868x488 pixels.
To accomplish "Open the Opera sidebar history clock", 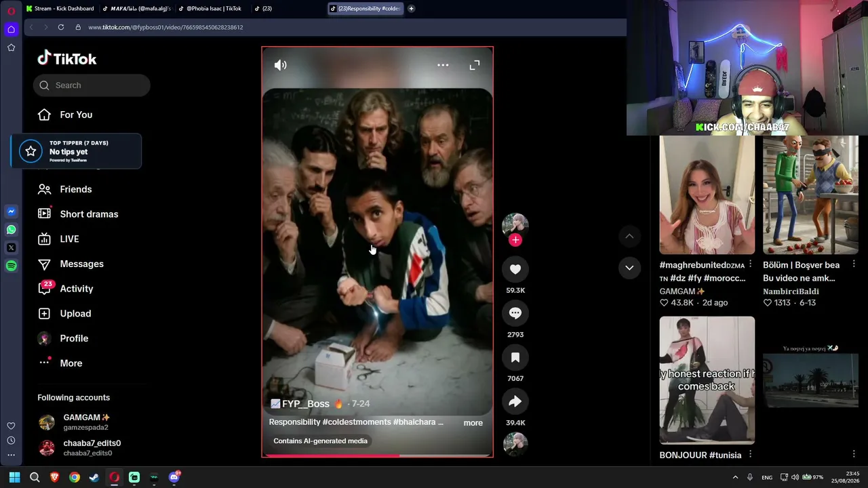I will point(11,441).
